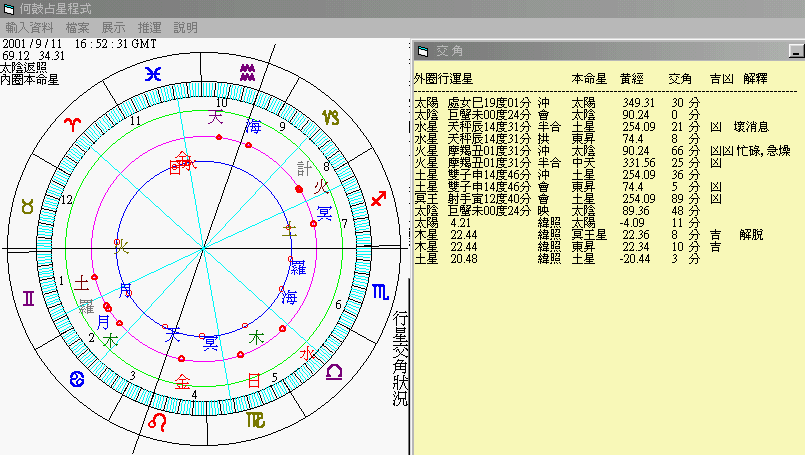805x455 pixels.
Task: Click the 內圈本命星 label
Action: [29, 80]
